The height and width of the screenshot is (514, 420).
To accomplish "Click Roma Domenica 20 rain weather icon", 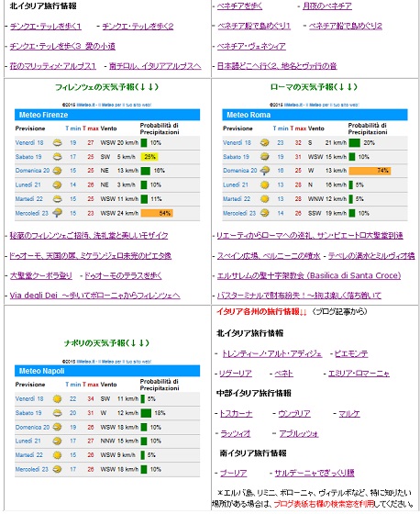I will [265, 171].
